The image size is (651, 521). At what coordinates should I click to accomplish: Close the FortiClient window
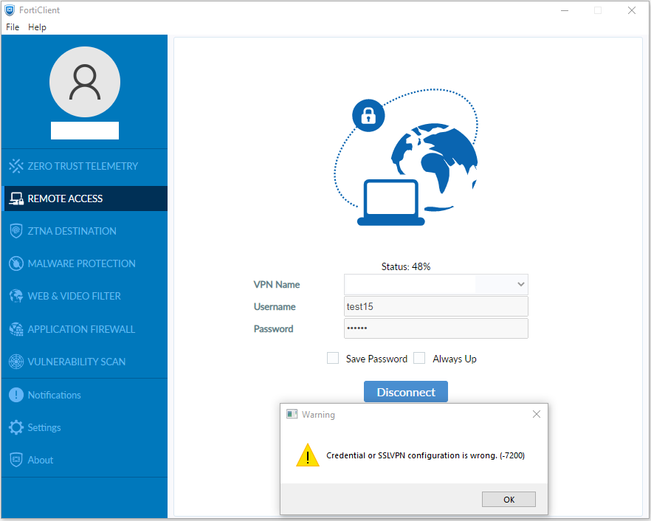[x=631, y=10]
